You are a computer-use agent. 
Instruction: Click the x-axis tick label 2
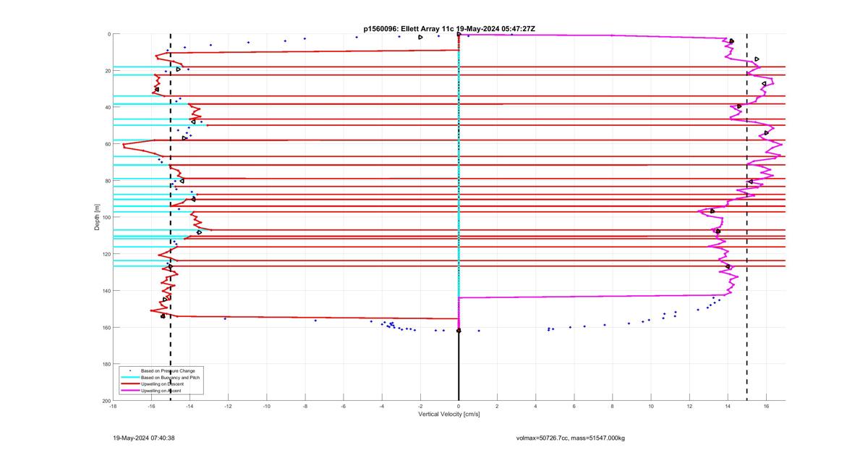point(497,406)
